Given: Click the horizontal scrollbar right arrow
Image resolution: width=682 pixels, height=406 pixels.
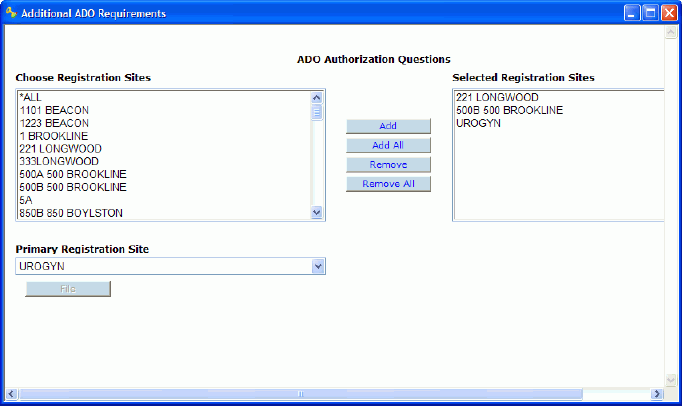Looking at the screenshot, I should (654, 394).
